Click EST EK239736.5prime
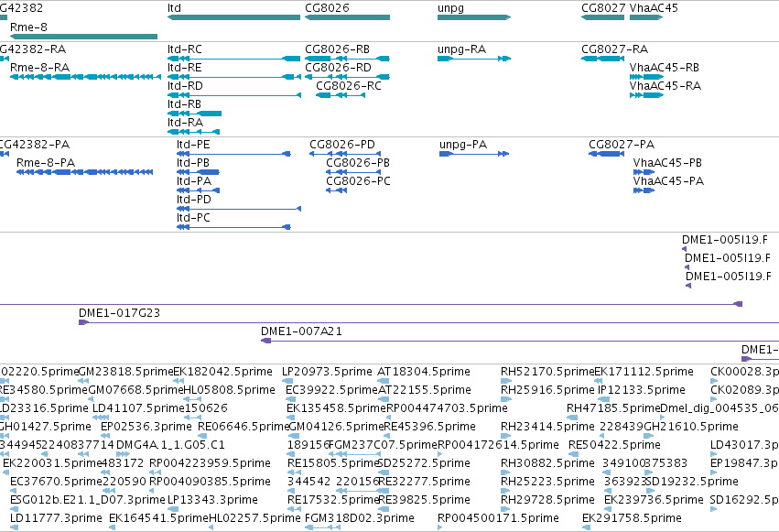779x532 pixels. [x=654, y=500]
